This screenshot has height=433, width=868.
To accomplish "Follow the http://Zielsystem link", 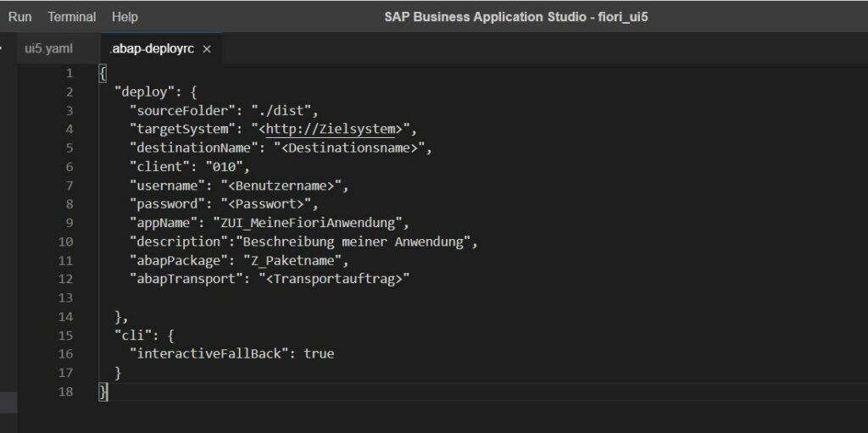I will [x=331, y=129].
